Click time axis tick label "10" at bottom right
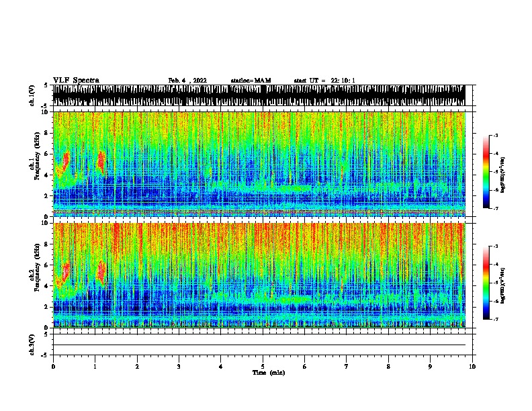 pyautogui.click(x=472, y=367)
